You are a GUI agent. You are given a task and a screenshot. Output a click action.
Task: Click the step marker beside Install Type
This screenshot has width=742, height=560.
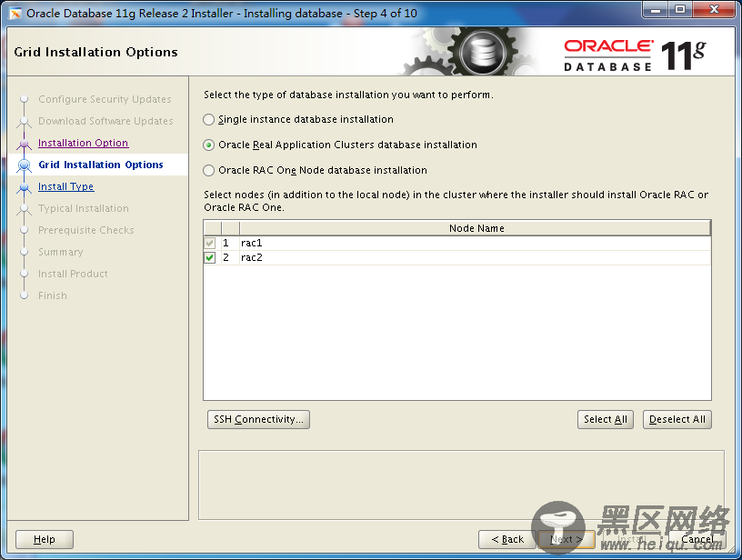(x=25, y=187)
